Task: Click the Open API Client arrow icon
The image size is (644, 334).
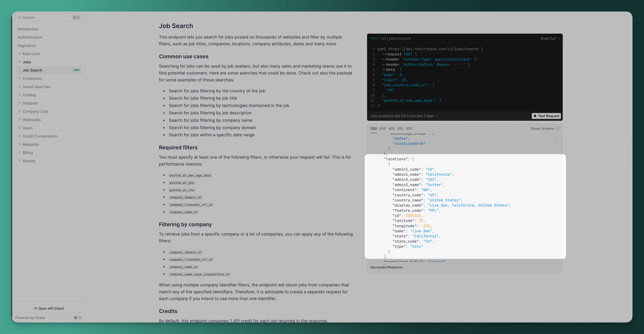Action: (x=35, y=308)
